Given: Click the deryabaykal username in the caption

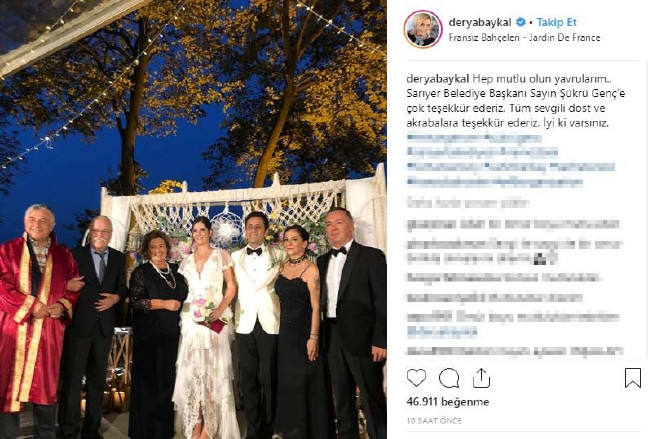Looking at the screenshot, I should pyautogui.click(x=438, y=79).
